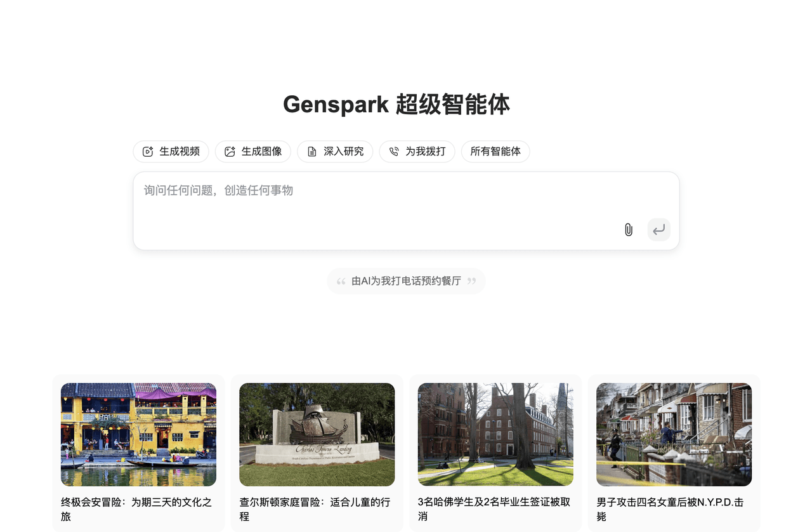This screenshot has height=532, width=812.
Task: Open 所有智能体 list
Action: click(495, 152)
